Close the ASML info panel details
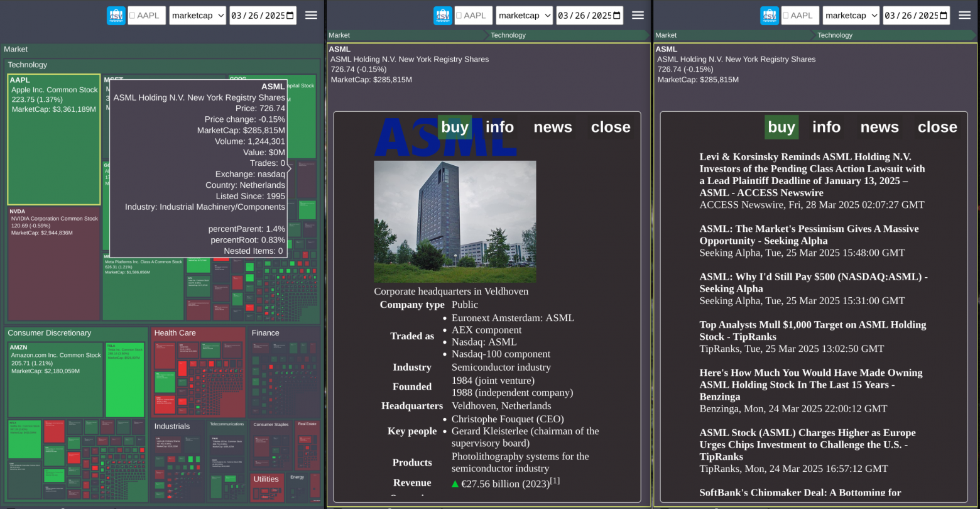This screenshot has width=980, height=509. tap(611, 127)
